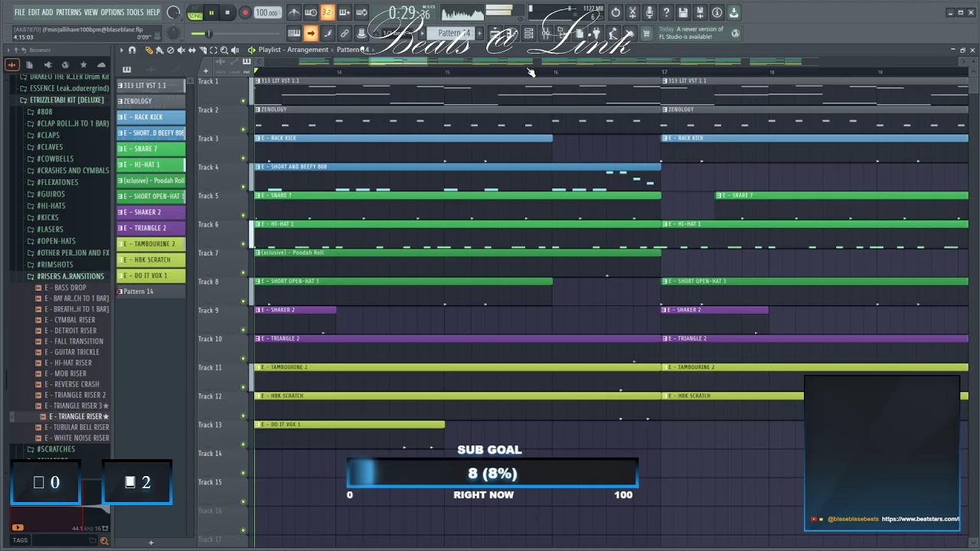Open the TOOLS menu
Screen dimensions: 980x551
pyautogui.click(x=135, y=12)
